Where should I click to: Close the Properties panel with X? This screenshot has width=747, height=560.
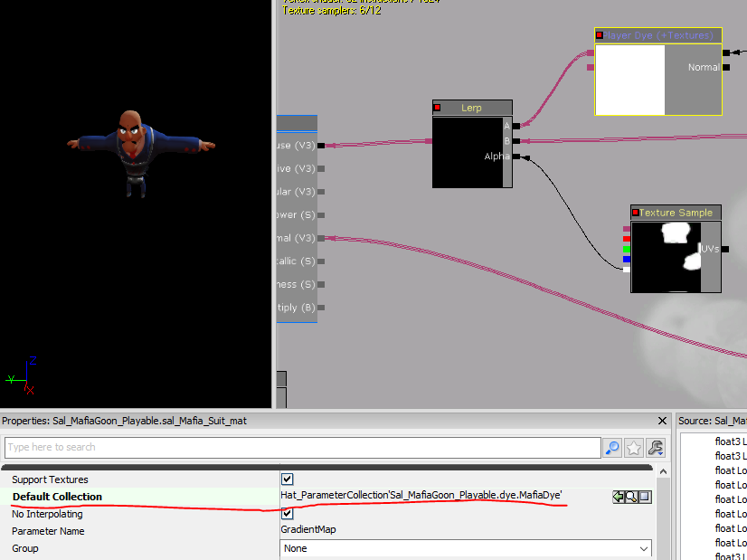tap(662, 421)
